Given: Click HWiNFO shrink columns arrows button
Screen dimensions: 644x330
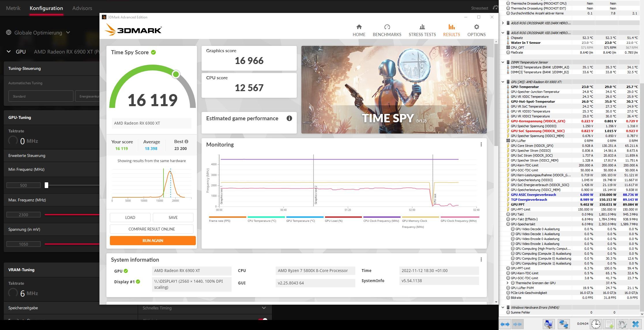Looking at the screenshot, I should click(x=517, y=324).
